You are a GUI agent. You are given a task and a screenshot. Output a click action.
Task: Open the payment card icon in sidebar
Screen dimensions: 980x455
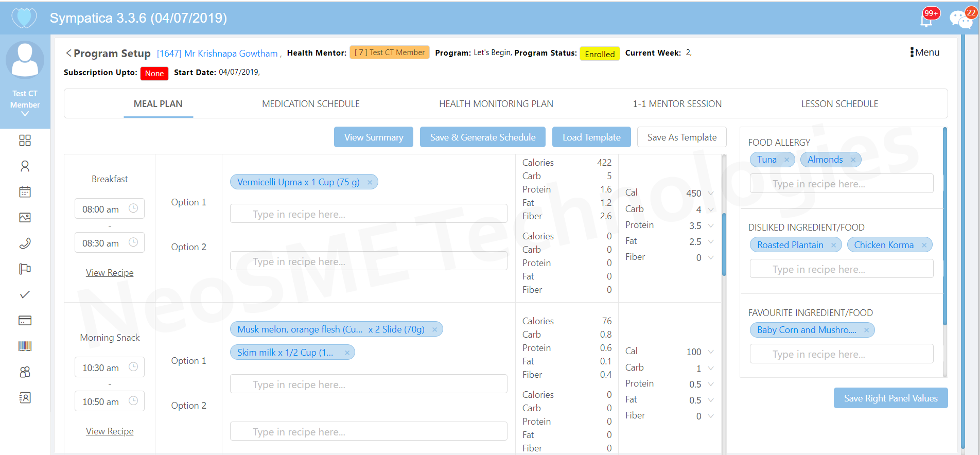tap(25, 321)
